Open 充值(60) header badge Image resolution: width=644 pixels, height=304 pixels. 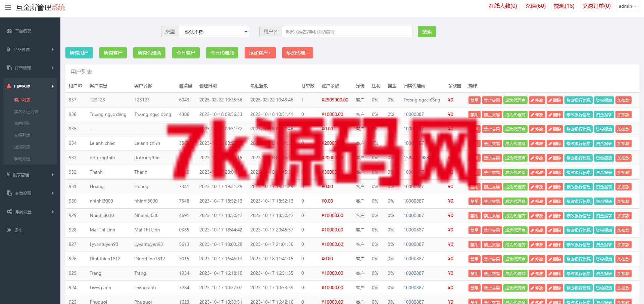coord(536,6)
